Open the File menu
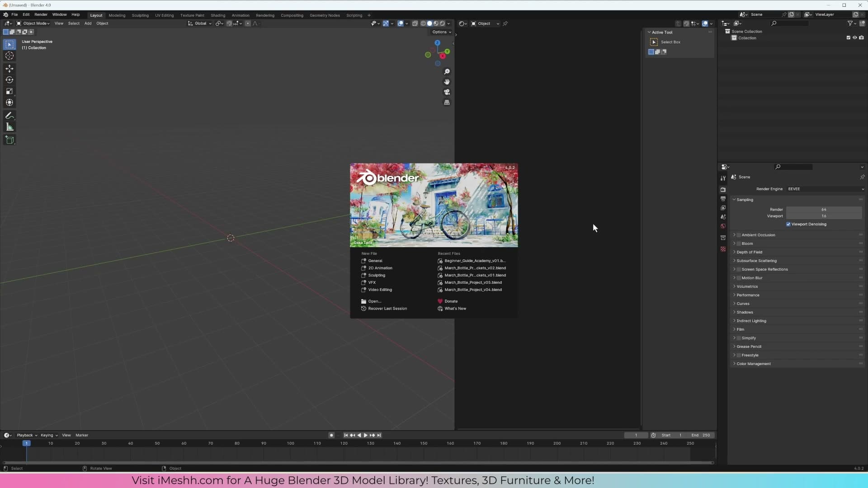868x488 pixels. 14,14
